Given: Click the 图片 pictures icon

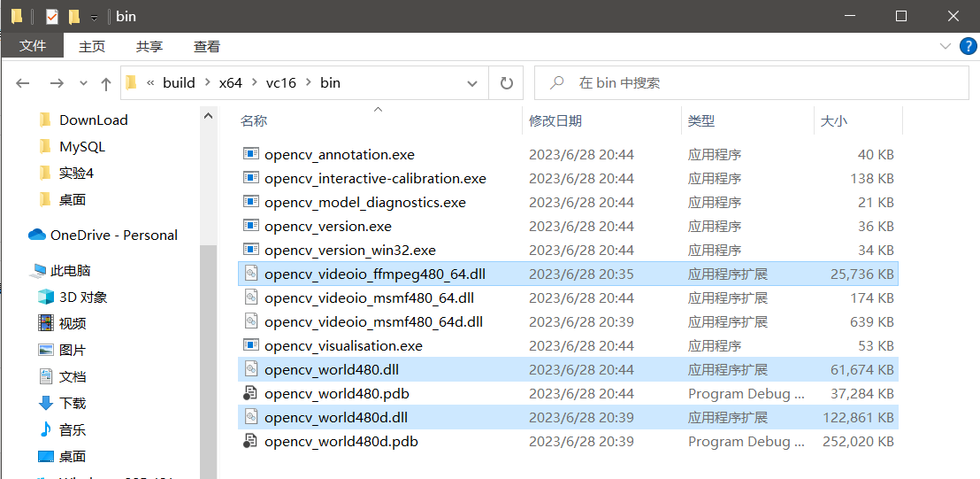Looking at the screenshot, I should tap(46, 351).
